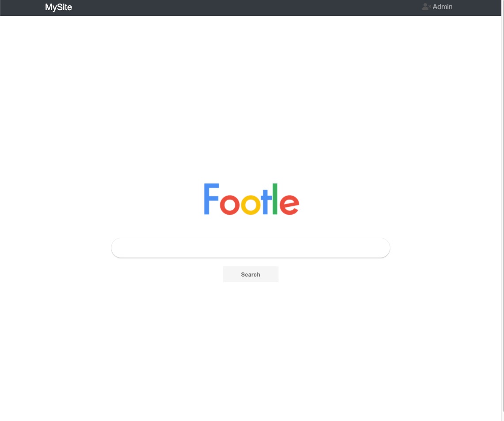This screenshot has height=421, width=504.
Task: Click the vertical scrollbar at right edge
Action: click(502, 210)
